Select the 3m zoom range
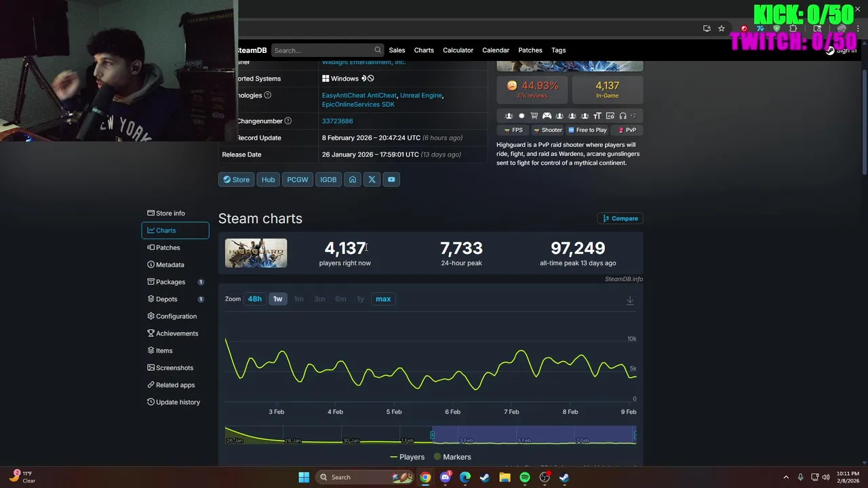Screen dimensions: 868x488 (319, 299)
